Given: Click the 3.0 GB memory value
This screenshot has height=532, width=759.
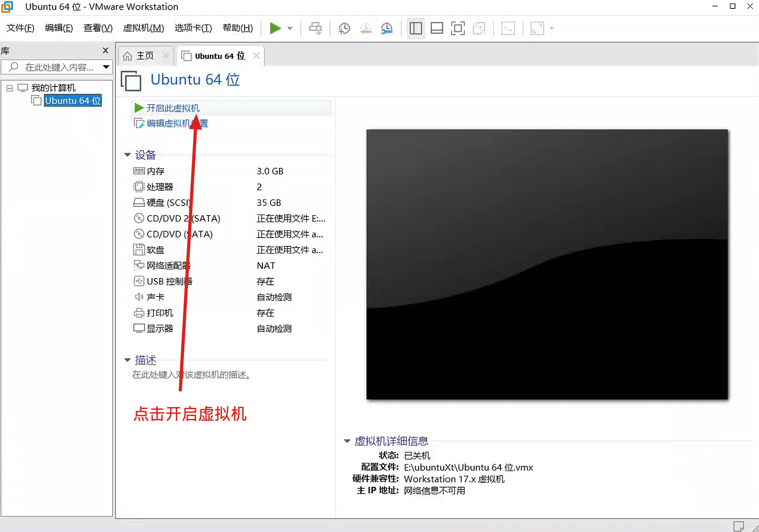Looking at the screenshot, I should (270, 171).
